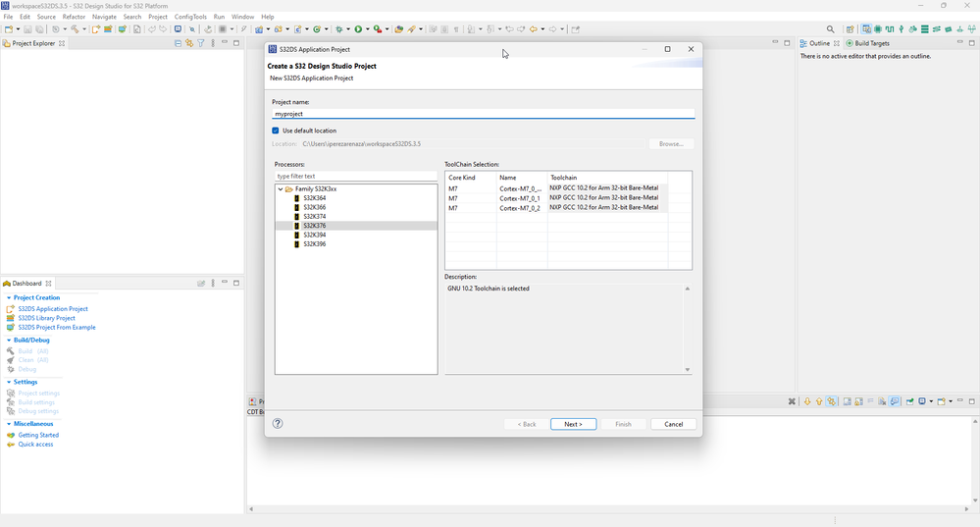Click S32DS Project From Example link

point(57,328)
